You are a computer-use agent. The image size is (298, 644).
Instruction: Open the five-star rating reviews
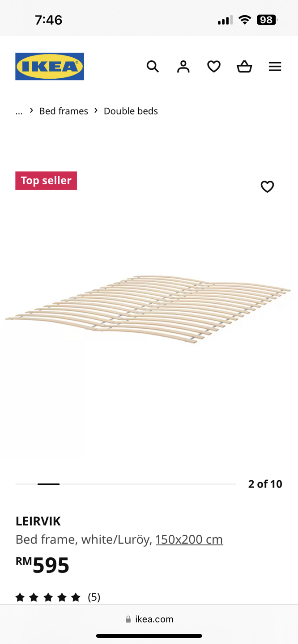[48, 597]
